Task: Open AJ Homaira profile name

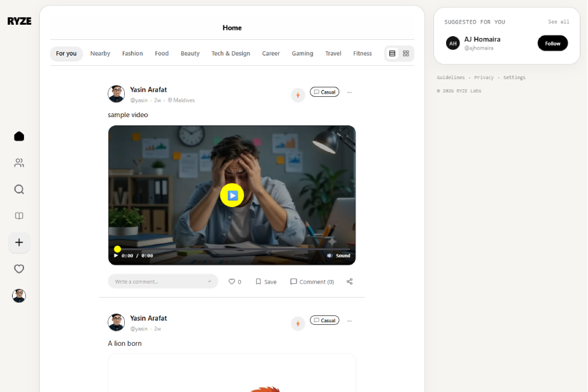Action: [x=482, y=39]
